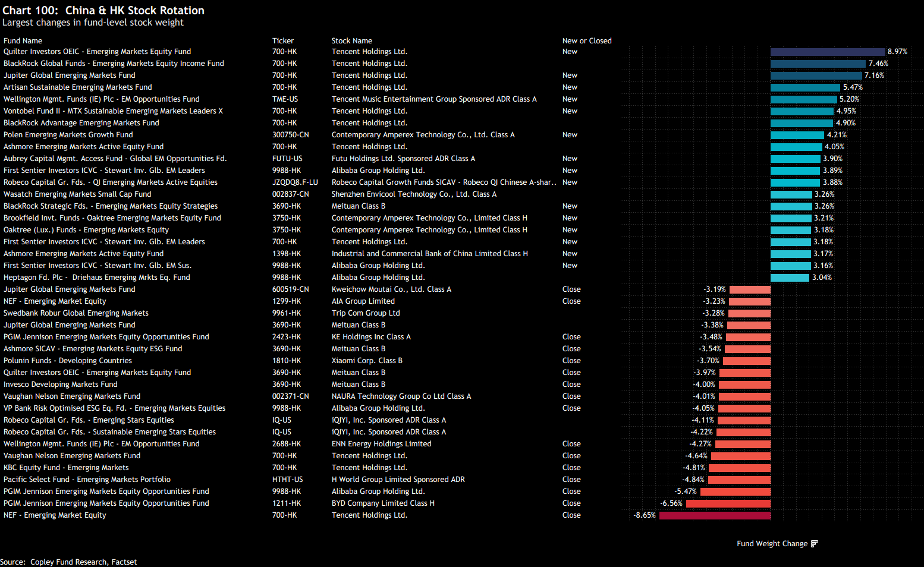Select the Polen Emerging Markets Growth Fund row
924x567 pixels.
[x=68, y=135]
